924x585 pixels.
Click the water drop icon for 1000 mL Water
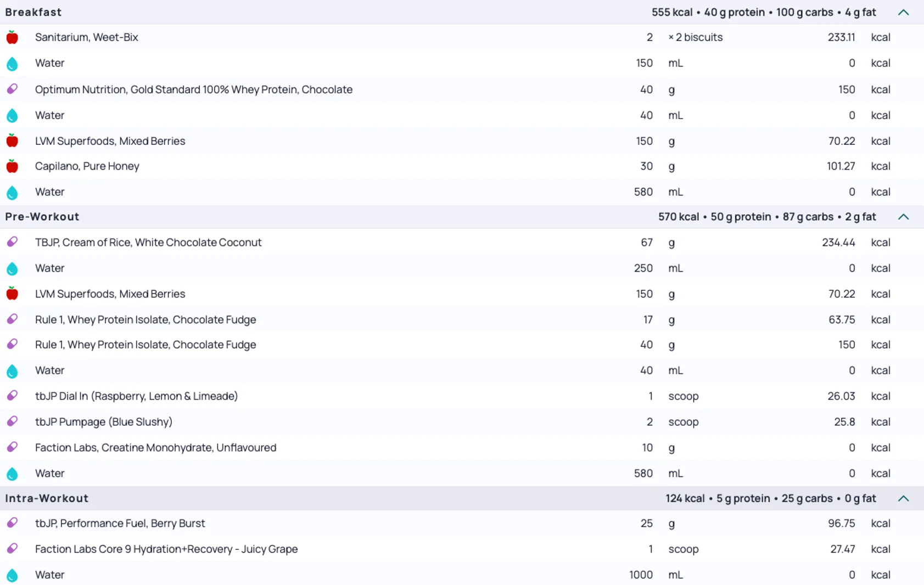[12, 575]
